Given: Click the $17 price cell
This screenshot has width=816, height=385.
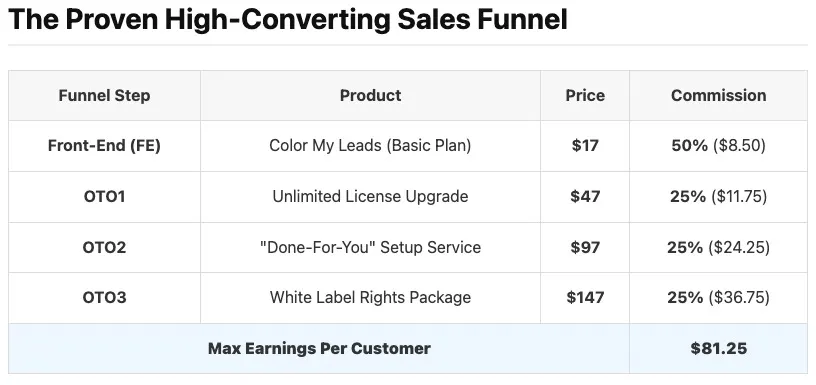Looking at the screenshot, I should 585,146.
